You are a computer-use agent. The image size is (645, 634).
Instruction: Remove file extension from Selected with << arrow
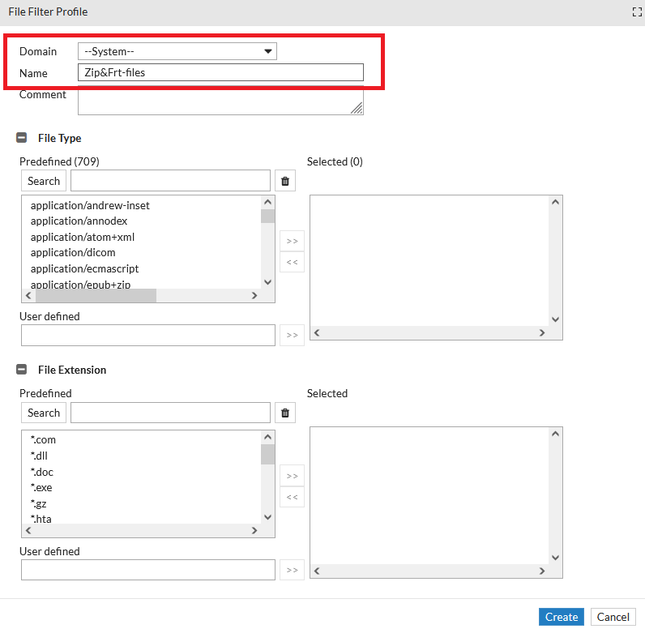(292, 497)
